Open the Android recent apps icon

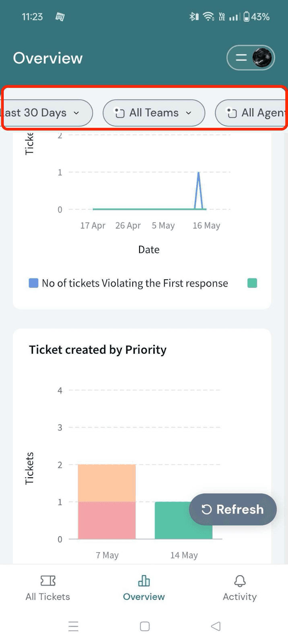[73, 626]
